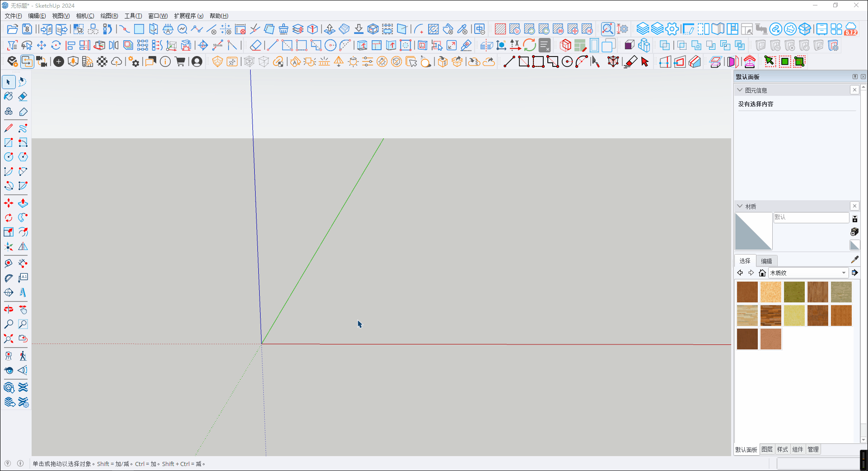Click the Zoom Extents tool
This screenshot has width=868, height=471.
click(x=9, y=339)
